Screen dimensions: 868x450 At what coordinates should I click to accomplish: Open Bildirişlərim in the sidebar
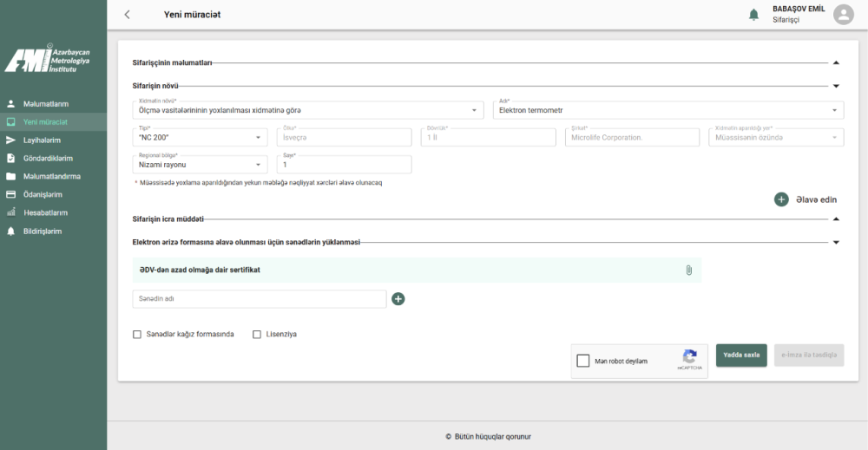tap(43, 232)
